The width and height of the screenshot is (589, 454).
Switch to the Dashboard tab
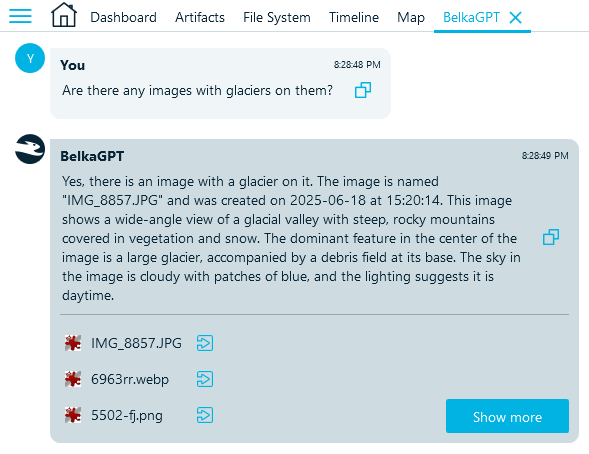124,17
